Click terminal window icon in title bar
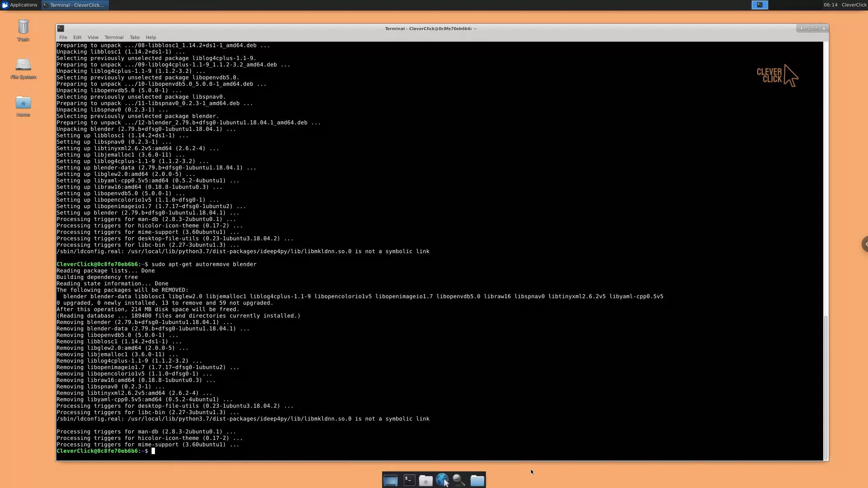This screenshot has width=868, height=488. [x=61, y=28]
